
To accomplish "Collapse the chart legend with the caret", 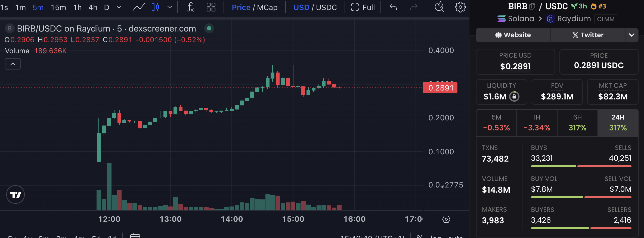I will pyautogui.click(x=13, y=64).
